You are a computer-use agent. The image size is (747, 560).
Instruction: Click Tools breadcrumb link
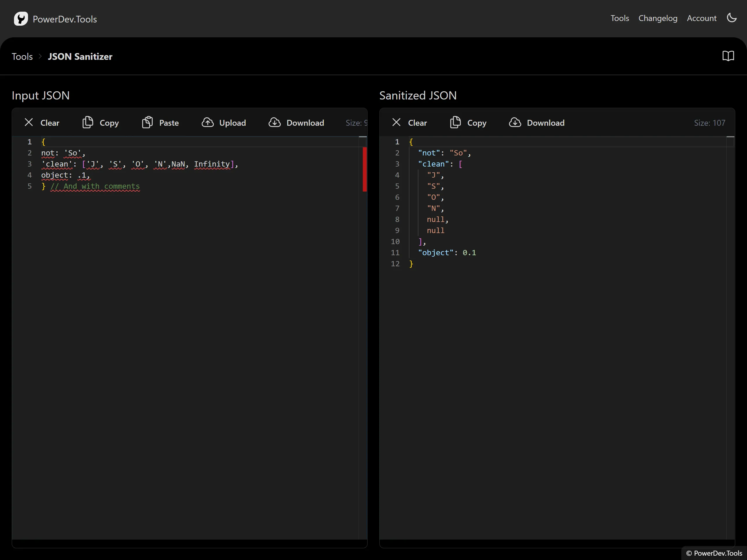point(22,56)
